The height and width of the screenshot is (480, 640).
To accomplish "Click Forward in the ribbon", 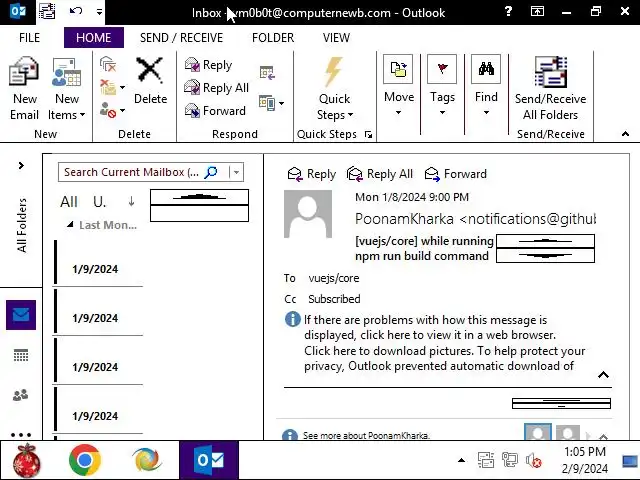I will click(x=215, y=110).
